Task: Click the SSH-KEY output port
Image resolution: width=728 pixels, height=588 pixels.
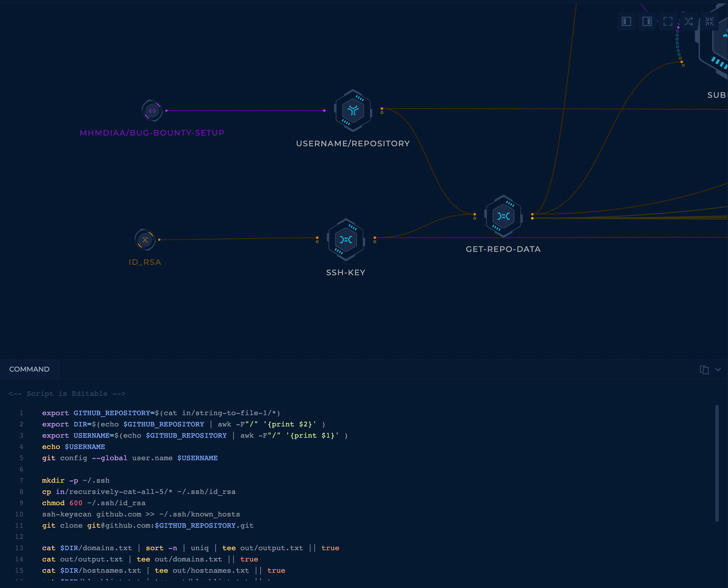Action: (x=374, y=238)
